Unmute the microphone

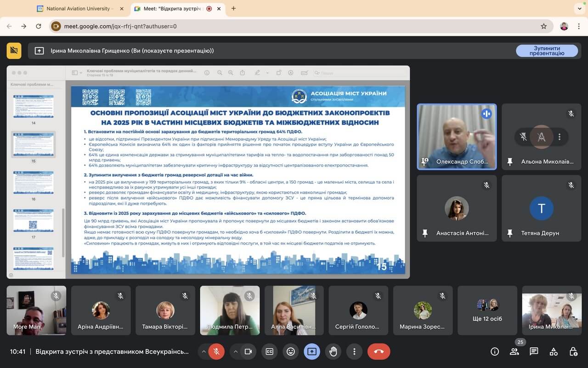[216, 351]
